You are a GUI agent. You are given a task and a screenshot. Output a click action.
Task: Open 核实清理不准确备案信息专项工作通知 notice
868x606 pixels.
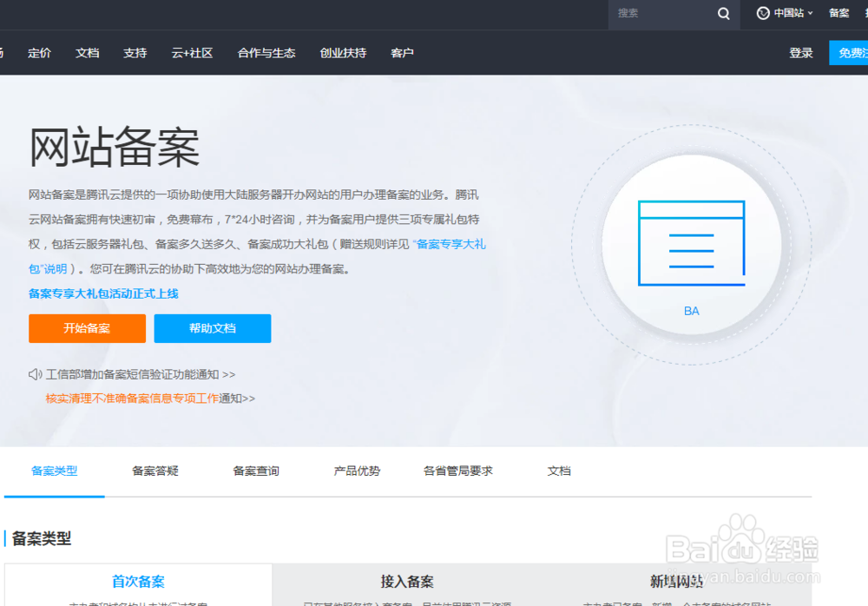pyautogui.click(x=150, y=399)
